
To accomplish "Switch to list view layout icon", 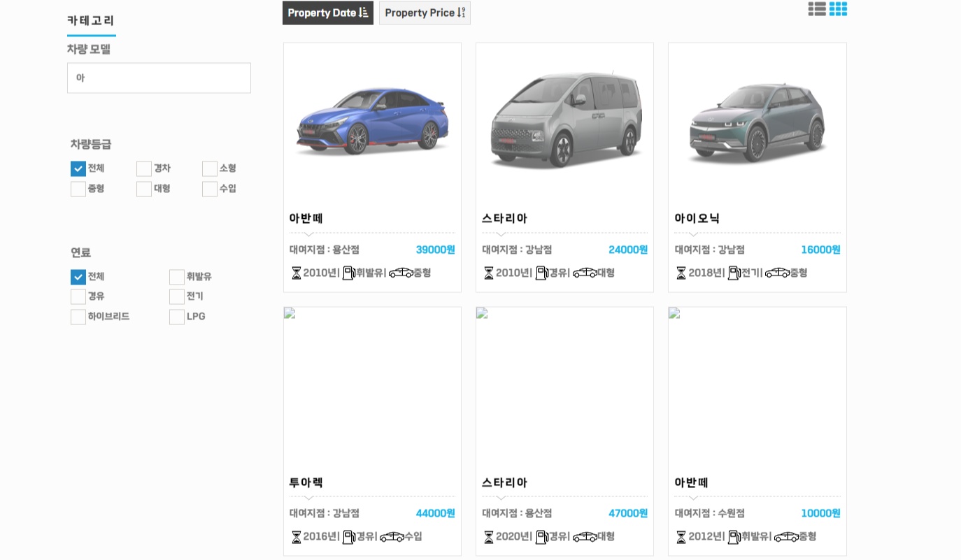I will 817,9.
